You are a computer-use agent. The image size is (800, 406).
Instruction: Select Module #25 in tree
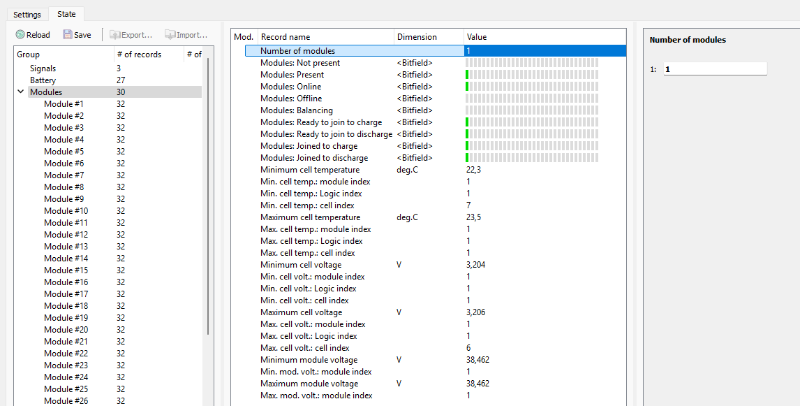[x=66, y=389]
